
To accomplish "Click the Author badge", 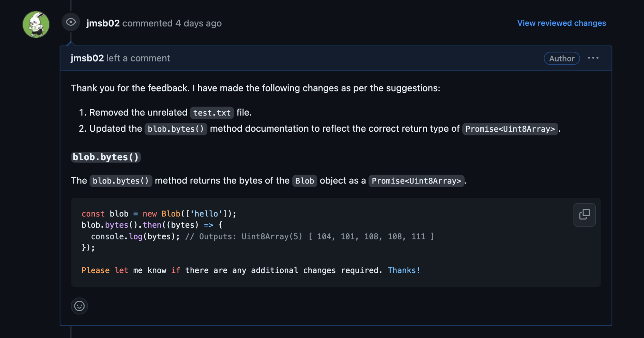I will [562, 58].
